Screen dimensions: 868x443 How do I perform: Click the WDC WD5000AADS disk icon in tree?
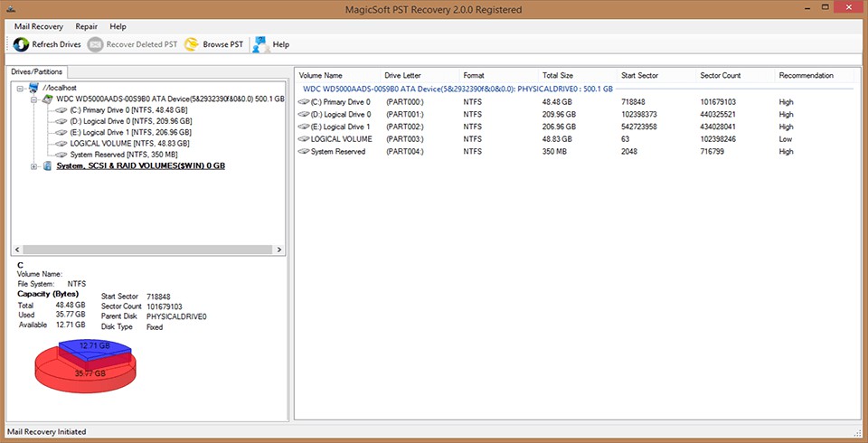tap(48, 99)
